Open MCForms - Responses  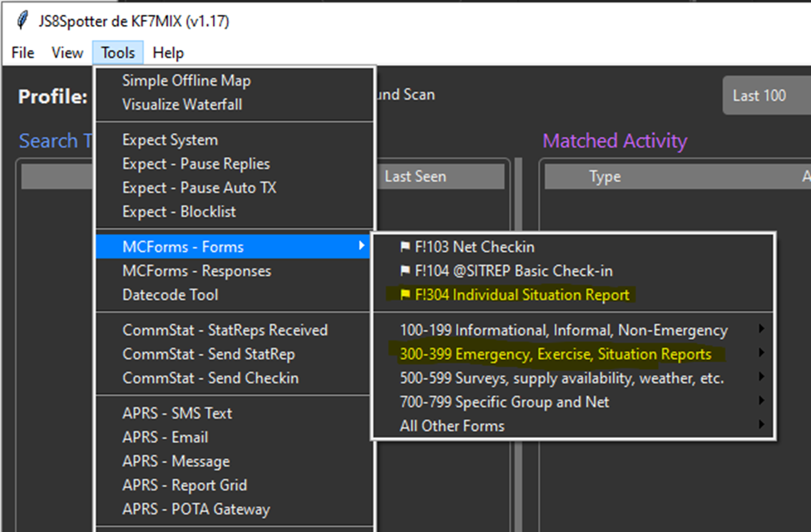click(235, 271)
